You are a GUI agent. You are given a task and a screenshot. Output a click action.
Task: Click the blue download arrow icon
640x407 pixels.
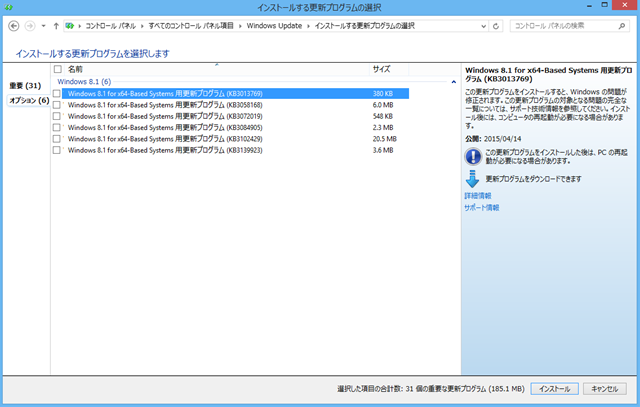[x=472, y=179]
